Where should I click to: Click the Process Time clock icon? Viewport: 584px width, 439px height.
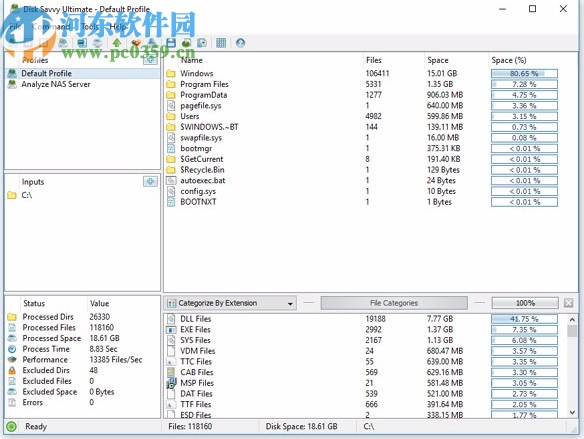12,349
